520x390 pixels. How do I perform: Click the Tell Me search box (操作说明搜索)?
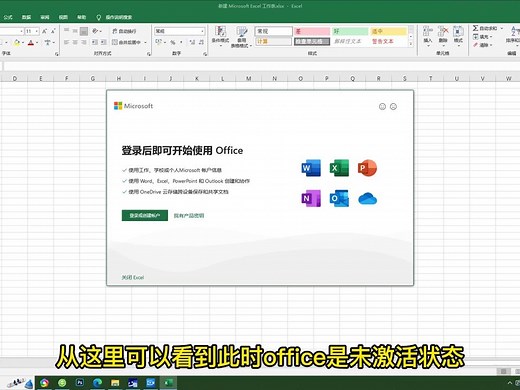click(x=114, y=17)
